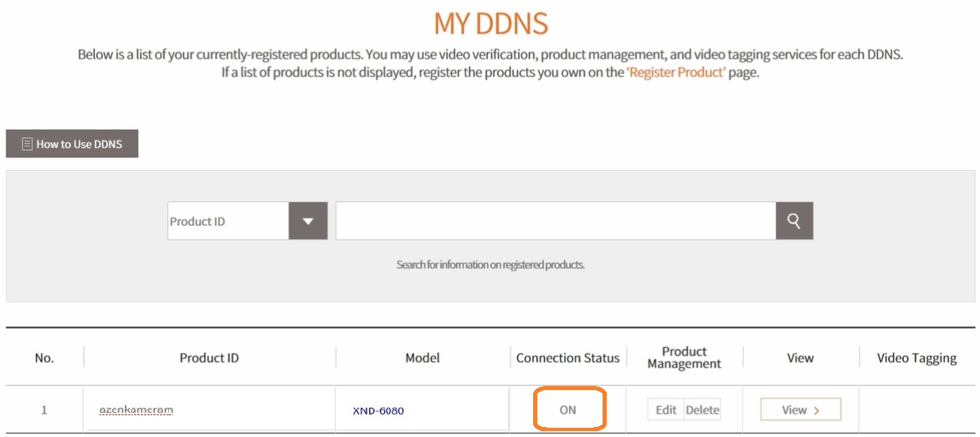The height and width of the screenshot is (437, 980).
Task: Select the Product ID combo box field
Action: tap(248, 221)
